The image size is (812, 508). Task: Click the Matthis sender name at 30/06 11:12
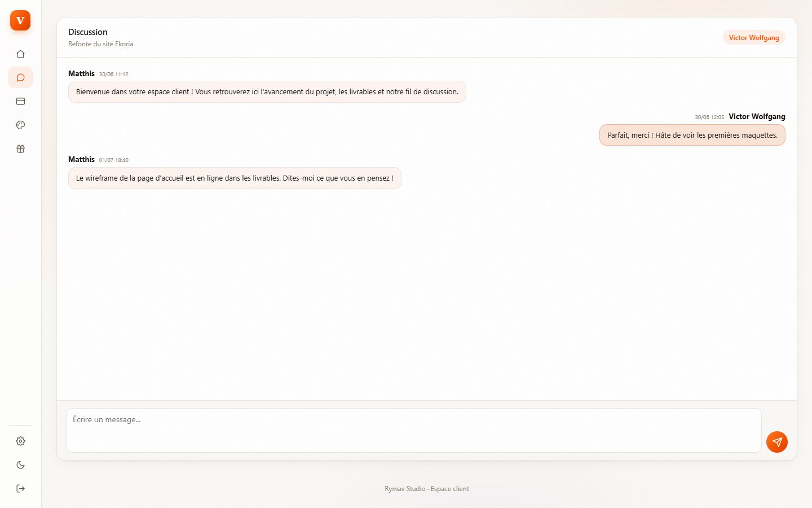coord(82,73)
